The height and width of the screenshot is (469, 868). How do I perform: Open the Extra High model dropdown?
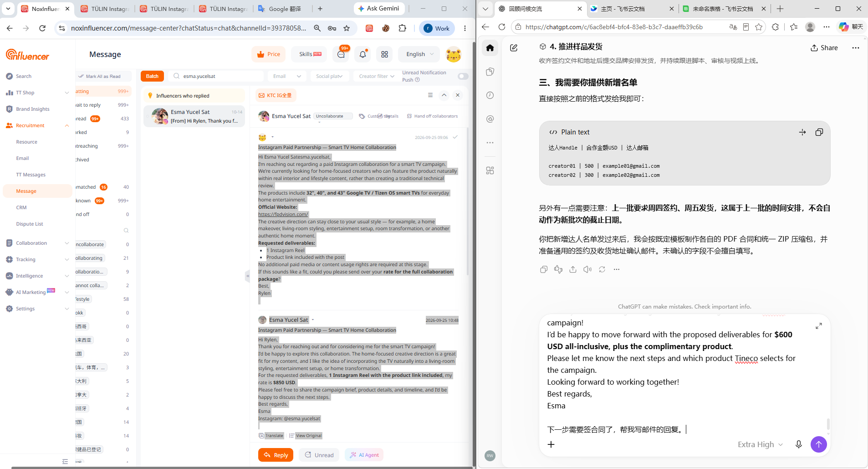pos(761,444)
